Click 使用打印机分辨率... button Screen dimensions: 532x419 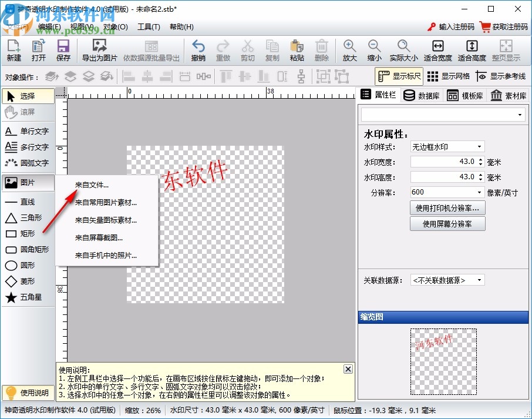(447, 208)
